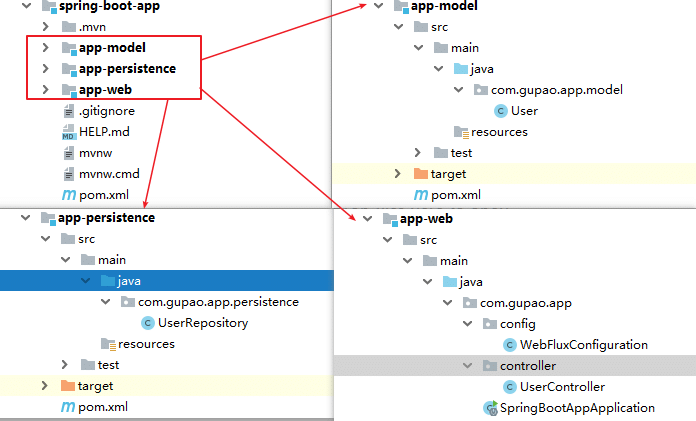696x421 pixels.
Task: Click the HELP.md markdown file icon
Action: (69, 132)
